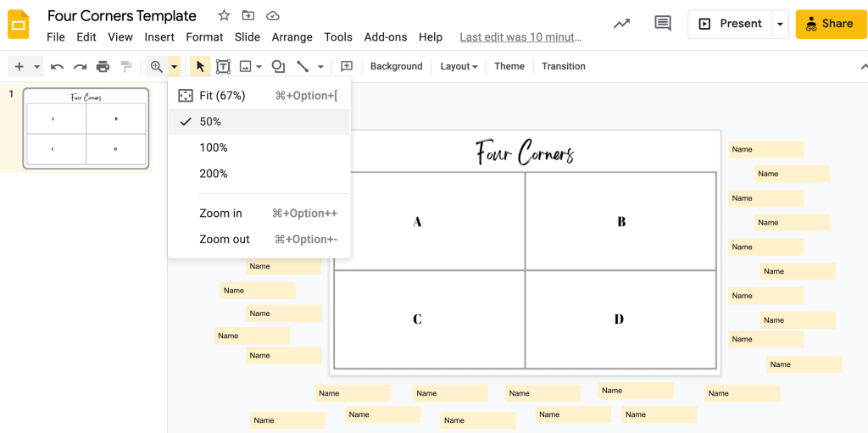Click the redo arrow icon
This screenshot has height=433, width=868.
[x=80, y=66]
